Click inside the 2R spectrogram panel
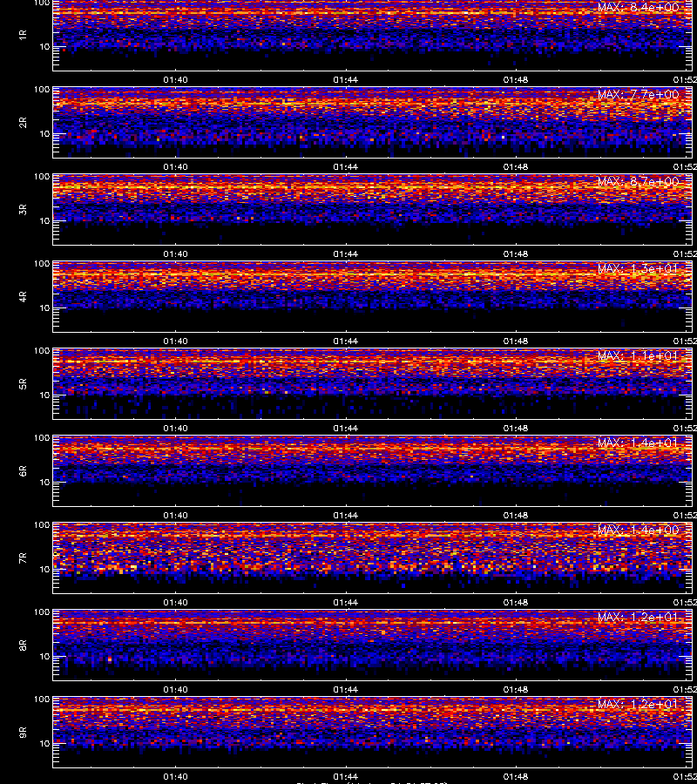The height and width of the screenshot is (784, 697). pos(373,123)
